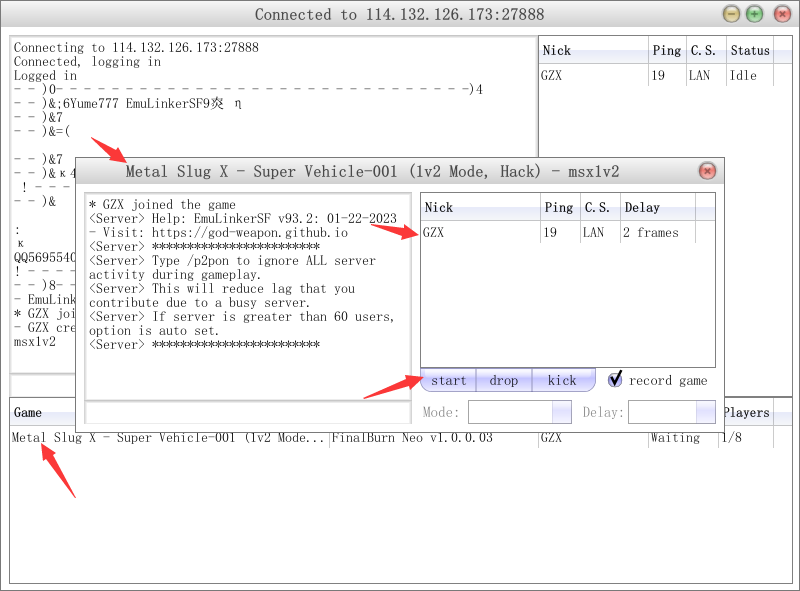The width and height of the screenshot is (800, 591).
Task: Close the msx1v2 game room dialog
Action: 707,171
